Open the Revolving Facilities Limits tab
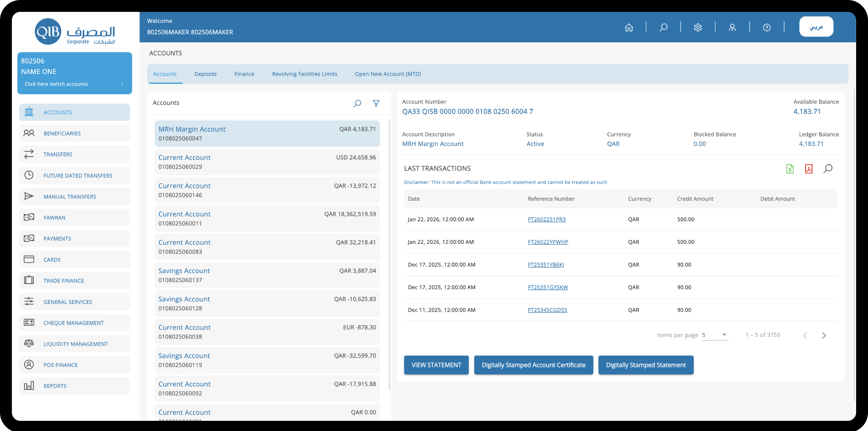The image size is (868, 431). 305,74
